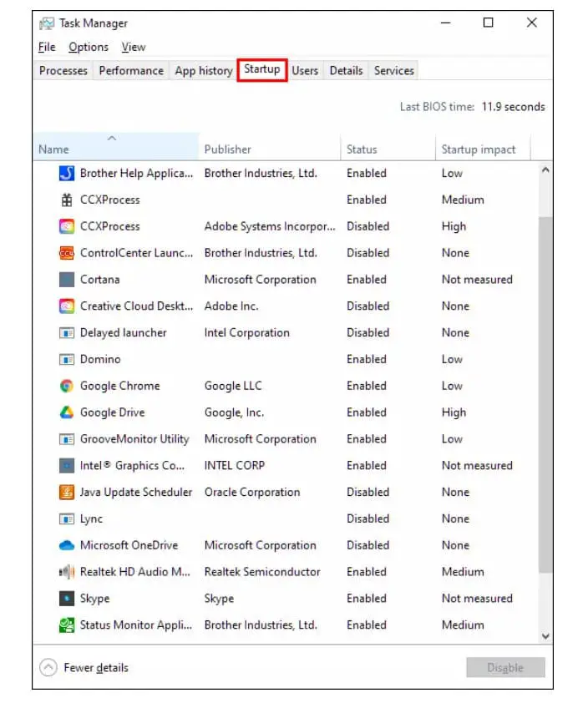Click the ControlCenter Launcher icon
This screenshot has width=588, height=703.
(x=66, y=253)
